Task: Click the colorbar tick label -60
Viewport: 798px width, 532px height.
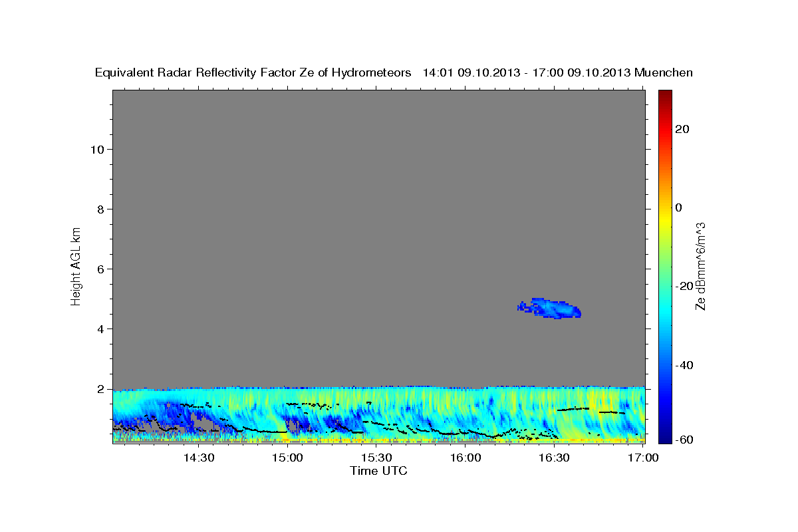Action: coord(685,439)
